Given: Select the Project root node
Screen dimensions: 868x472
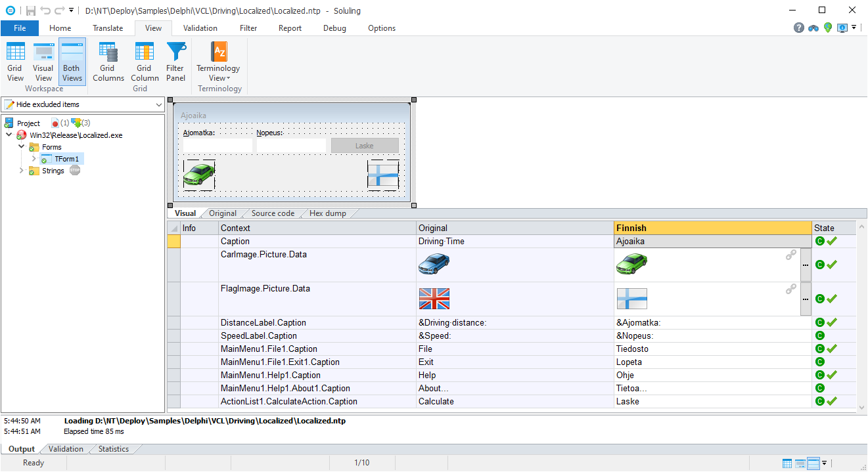Looking at the screenshot, I should coord(28,123).
